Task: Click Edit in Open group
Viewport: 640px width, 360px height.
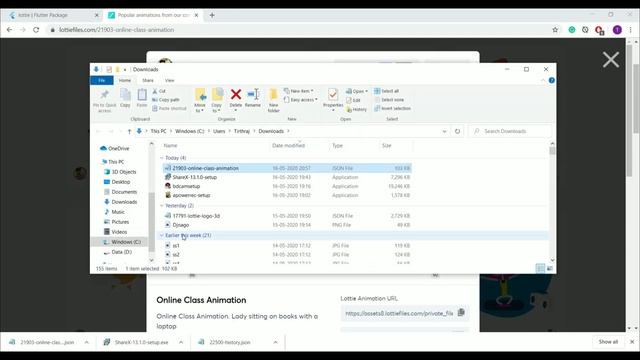Action: tap(353, 100)
